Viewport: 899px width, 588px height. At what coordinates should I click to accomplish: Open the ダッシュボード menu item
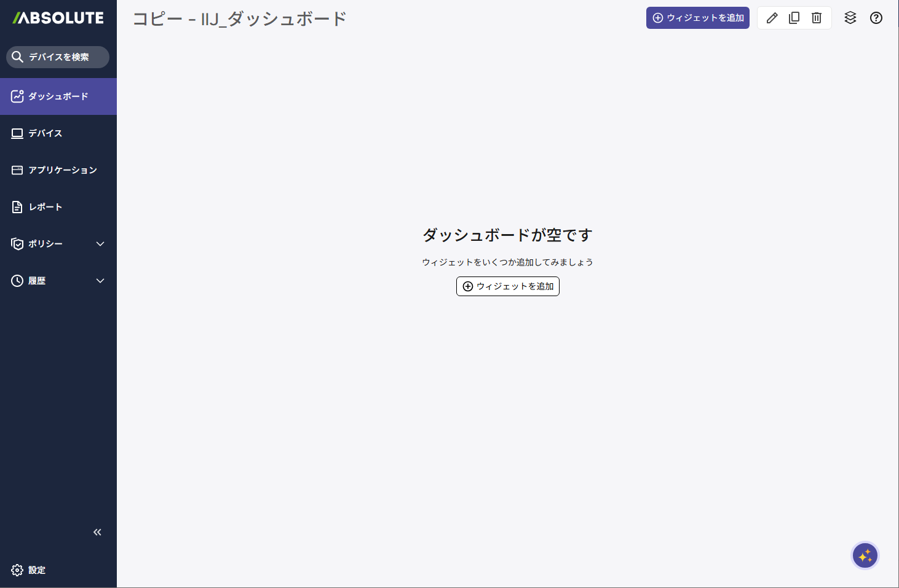[58, 96]
